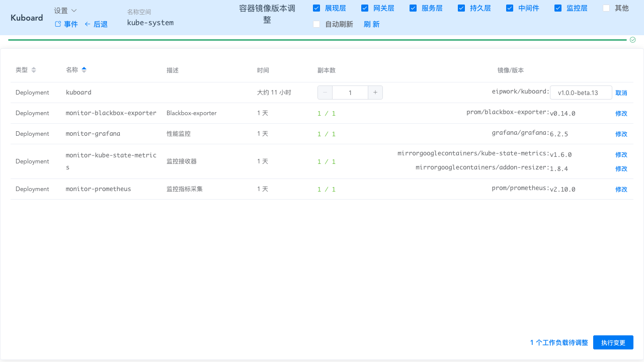Enable the 其他 checkbox

tap(606, 8)
